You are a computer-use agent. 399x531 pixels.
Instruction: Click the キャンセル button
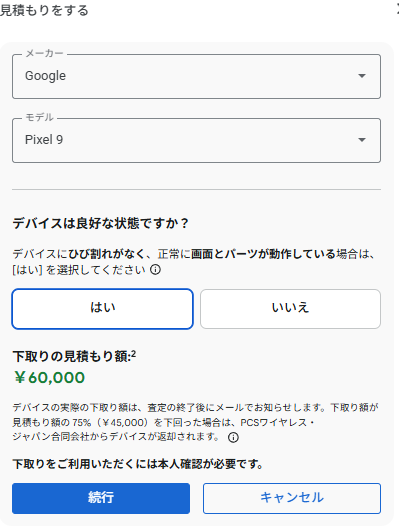pos(292,498)
